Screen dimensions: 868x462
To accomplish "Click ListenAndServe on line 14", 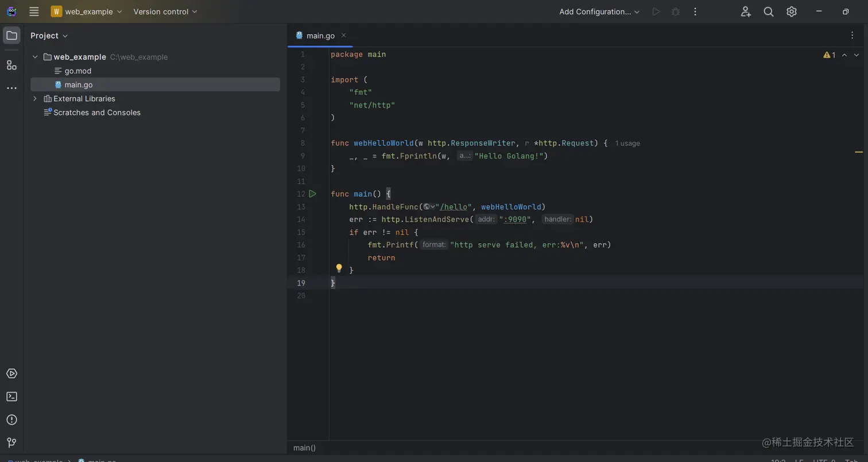I will pos(437,220).
